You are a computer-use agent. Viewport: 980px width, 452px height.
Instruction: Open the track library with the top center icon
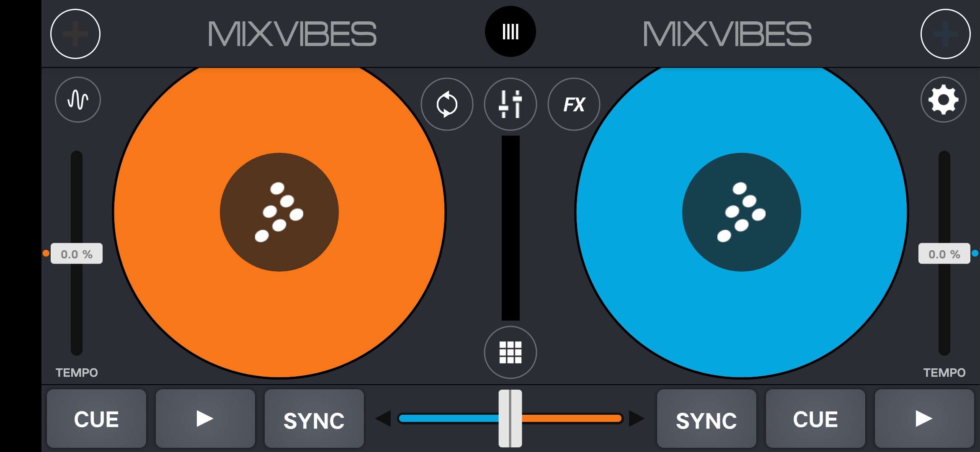click(x=510, y=31)
